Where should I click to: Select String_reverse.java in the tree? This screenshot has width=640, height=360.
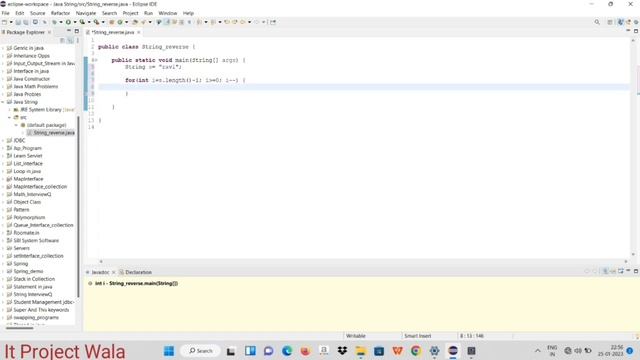click(x=51, y=133)
